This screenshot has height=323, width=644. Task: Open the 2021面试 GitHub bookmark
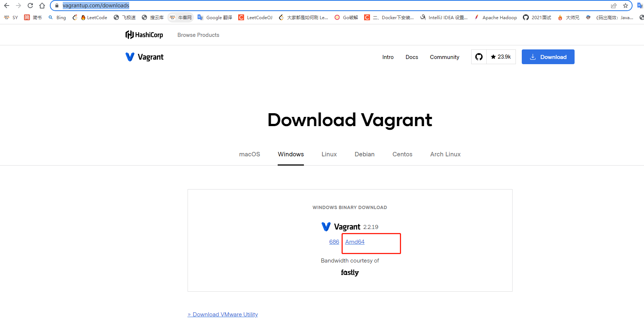537,17
